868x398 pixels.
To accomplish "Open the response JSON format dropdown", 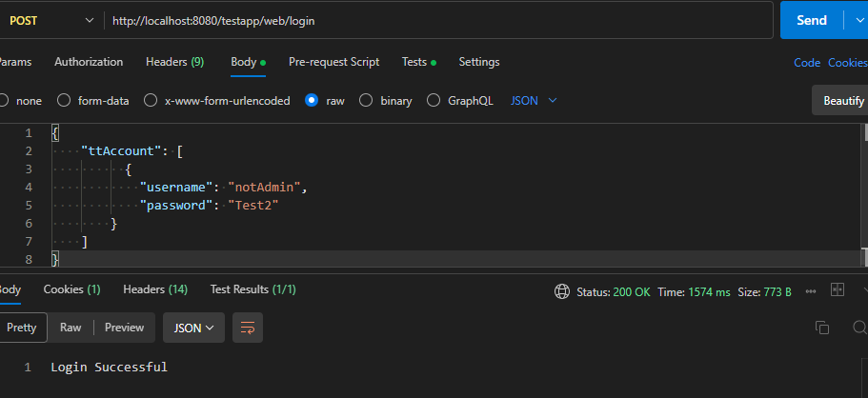I will click(x=193, y=328).
